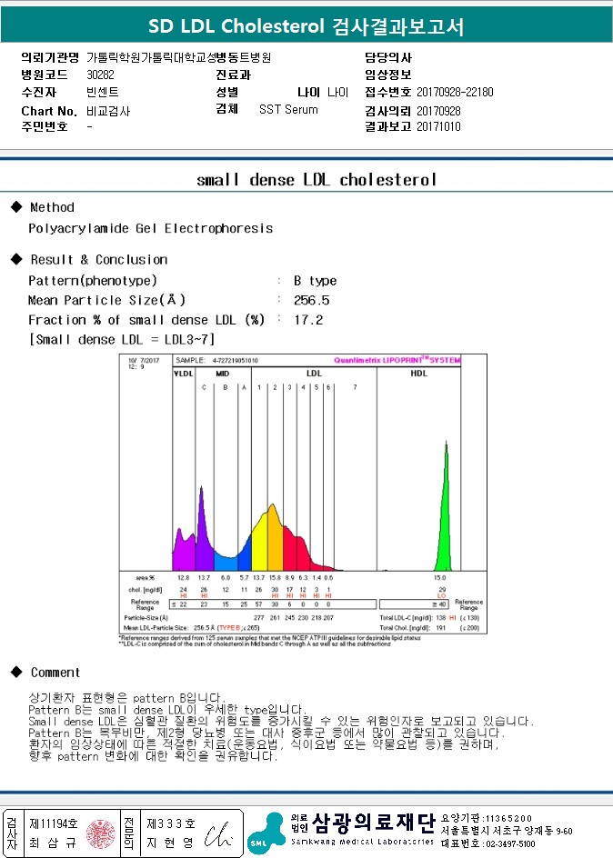Click the Quantimetrix LIPOPRINT SYSTEM label
This screenshot has width=613, height=868.
coord(397,361)
